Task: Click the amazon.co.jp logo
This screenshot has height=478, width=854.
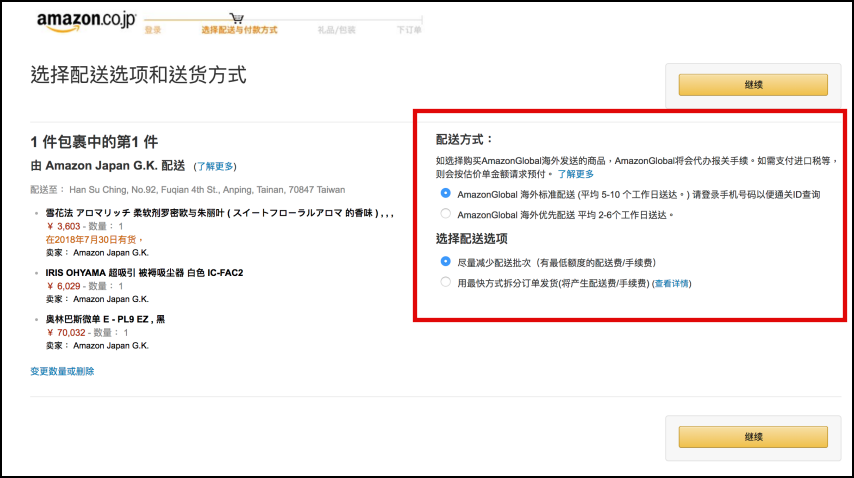Action: (x=86, y=21)
